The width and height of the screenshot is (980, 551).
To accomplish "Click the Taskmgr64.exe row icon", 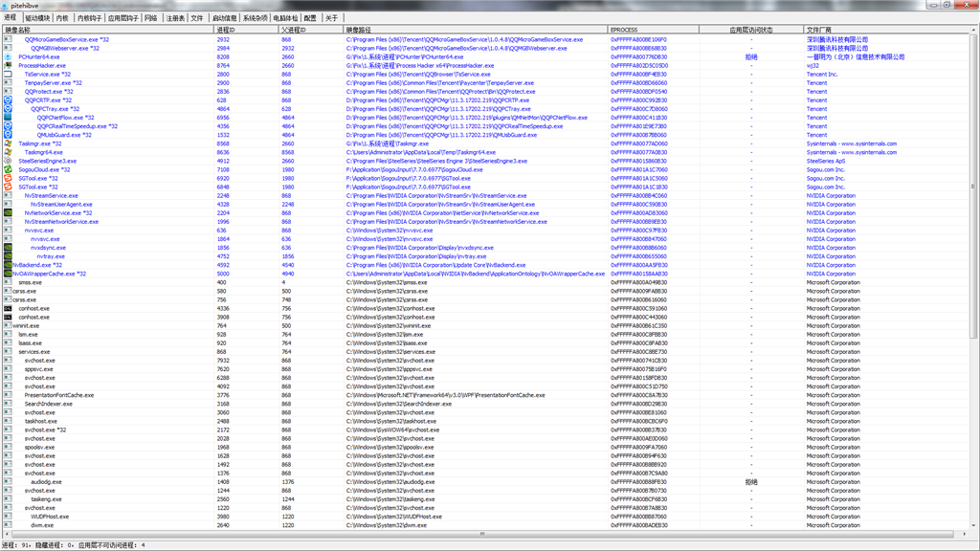I will pyautogui.click(x=8, y=152).
